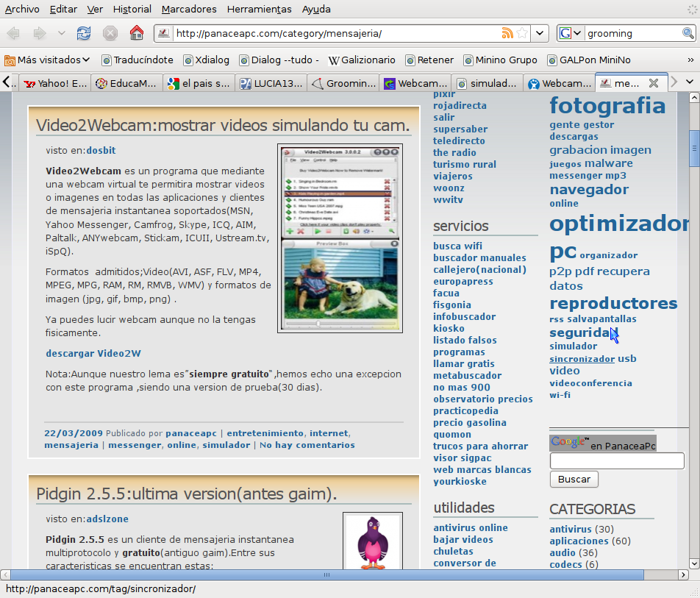700x598 pixels.
Task: Click the Back navigation arrow
Action: click(13, 33)
